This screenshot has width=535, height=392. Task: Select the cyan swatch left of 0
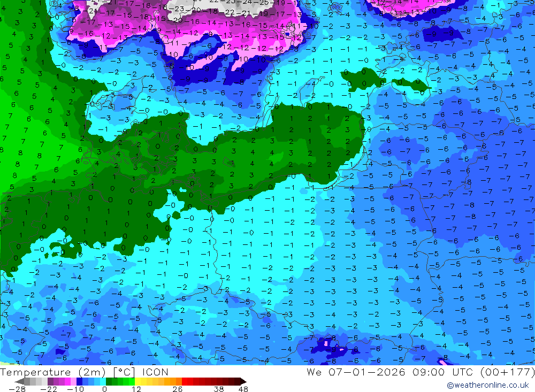point(103,382)
